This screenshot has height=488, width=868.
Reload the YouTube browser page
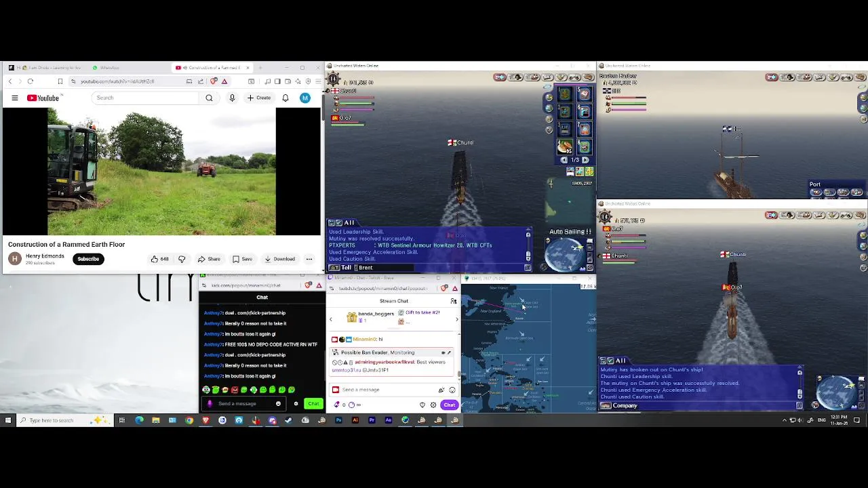(x=31, y=81)
